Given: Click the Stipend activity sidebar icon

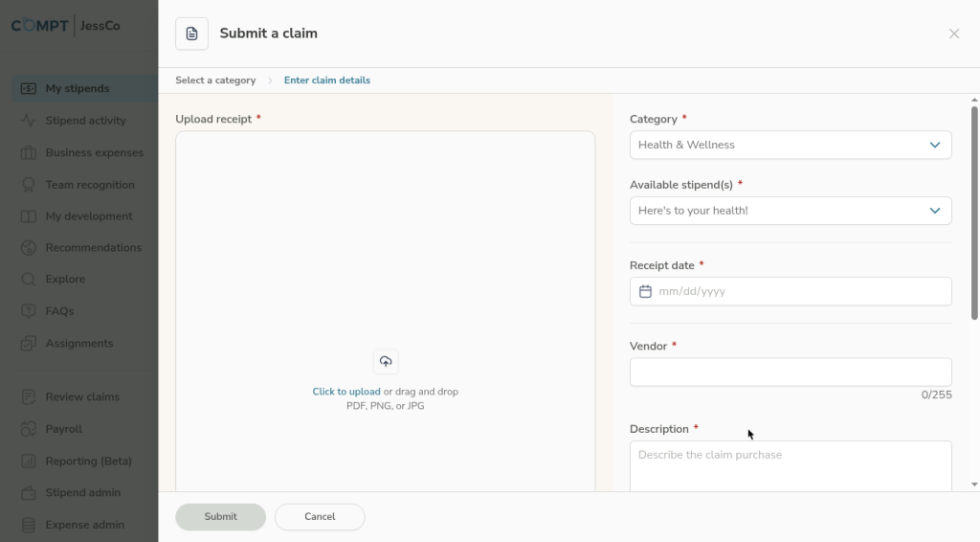Looking at the screenshot, I should 29,121.
